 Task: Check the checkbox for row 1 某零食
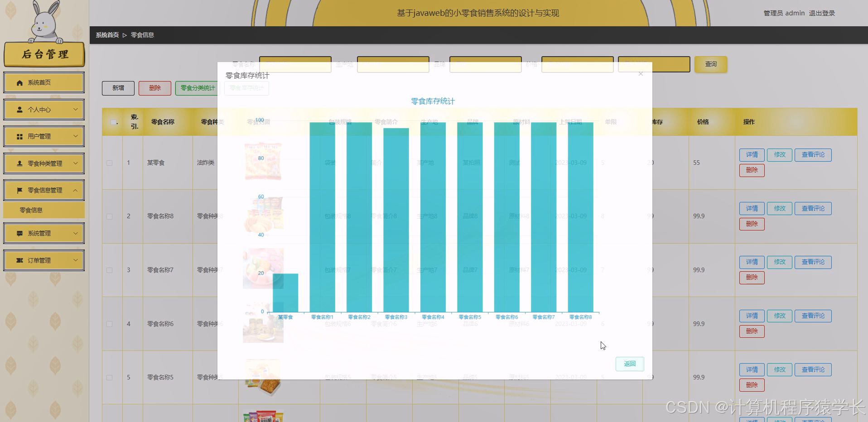[109, 163]
